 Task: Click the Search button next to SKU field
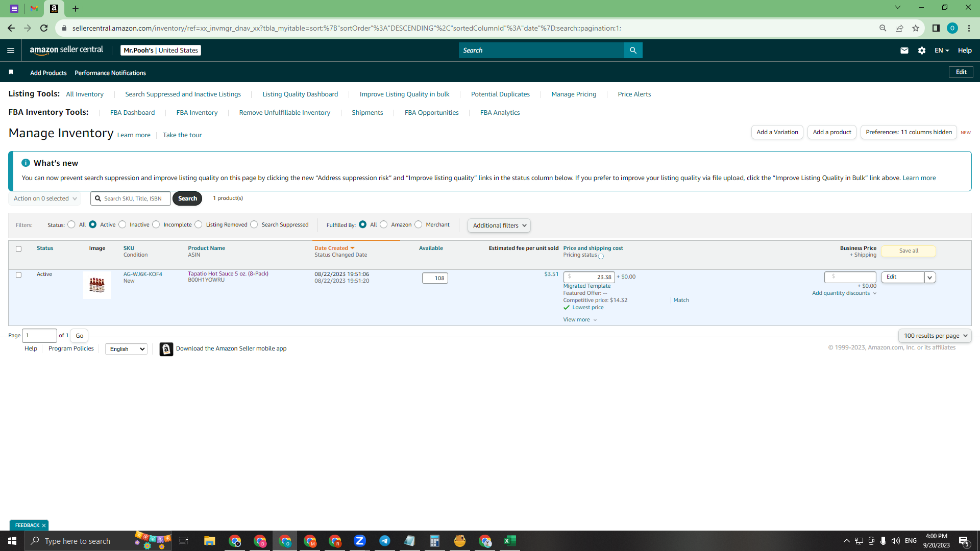187,198
